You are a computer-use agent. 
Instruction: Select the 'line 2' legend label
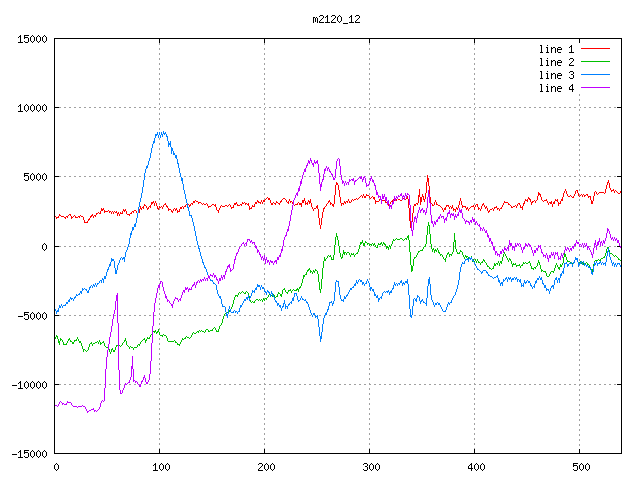tap(556, 62)
